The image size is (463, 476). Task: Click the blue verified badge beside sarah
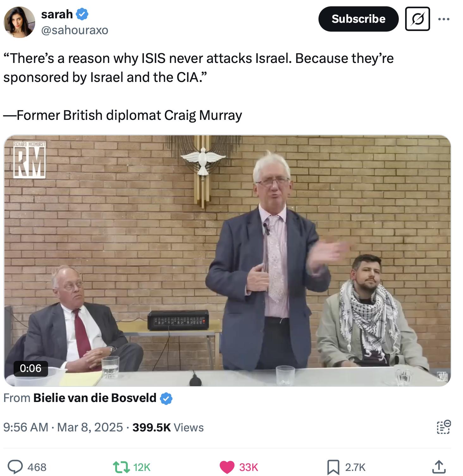[x=82, y=14]
